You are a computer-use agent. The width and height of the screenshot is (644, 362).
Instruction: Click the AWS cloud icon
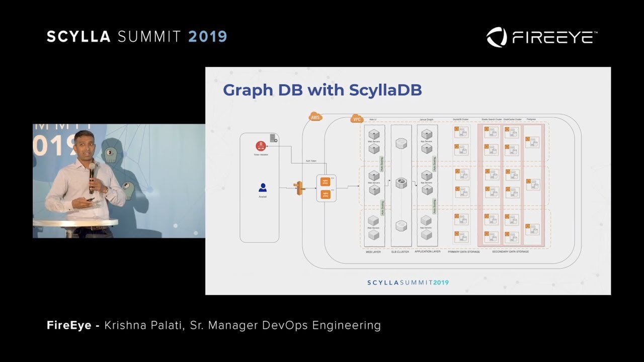(315, 117)
